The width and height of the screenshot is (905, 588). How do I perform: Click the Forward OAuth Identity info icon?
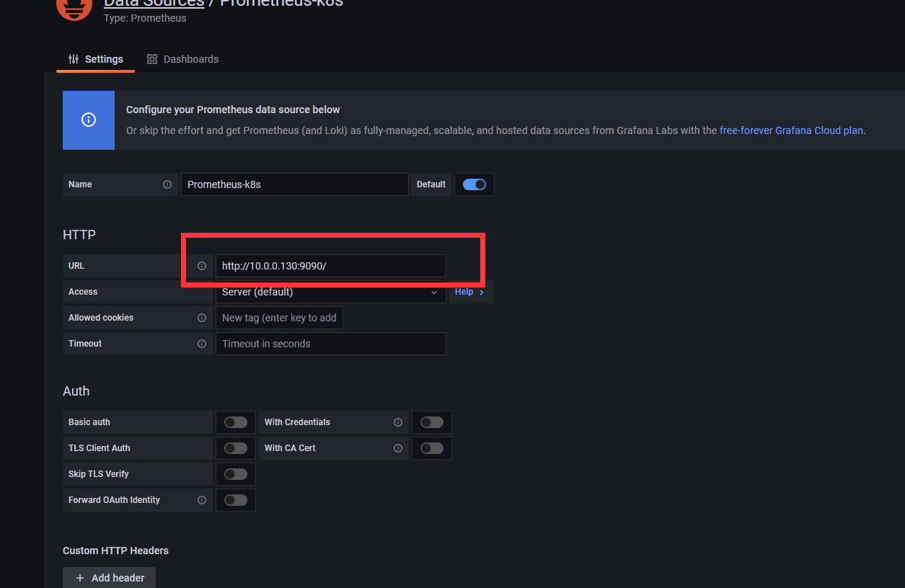click(202, 500)
